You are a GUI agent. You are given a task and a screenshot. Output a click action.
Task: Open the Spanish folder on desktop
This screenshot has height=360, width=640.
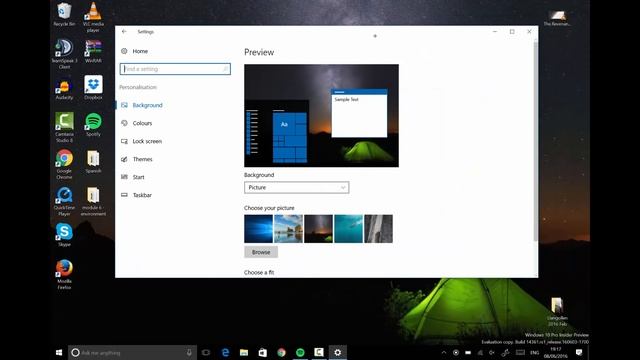[93, 162]
